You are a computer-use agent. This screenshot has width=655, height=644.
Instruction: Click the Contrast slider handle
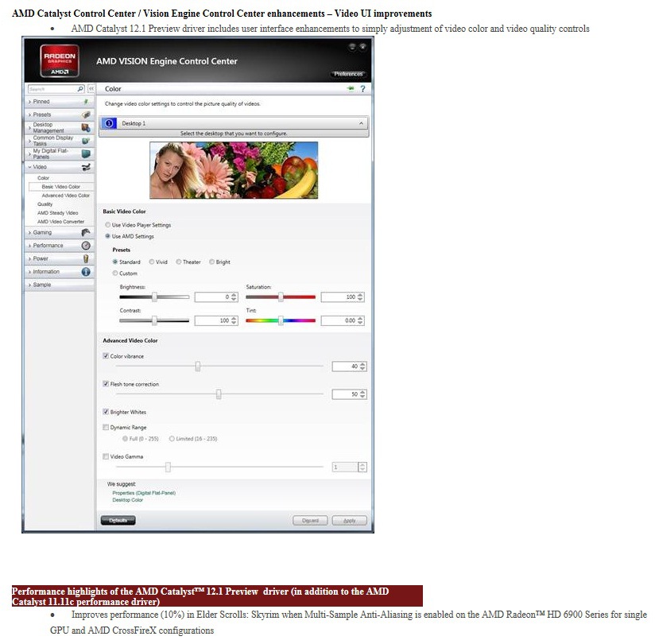click(154, 320)
